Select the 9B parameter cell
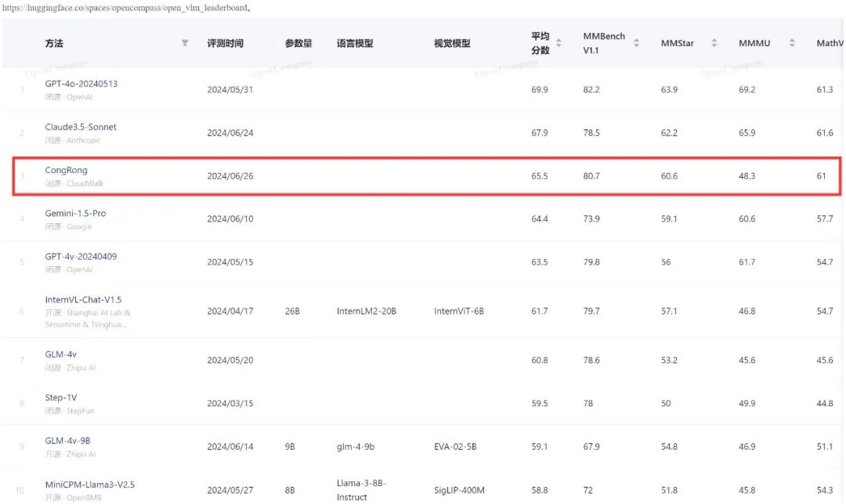The image size is (846, 504). click(290, 446)
